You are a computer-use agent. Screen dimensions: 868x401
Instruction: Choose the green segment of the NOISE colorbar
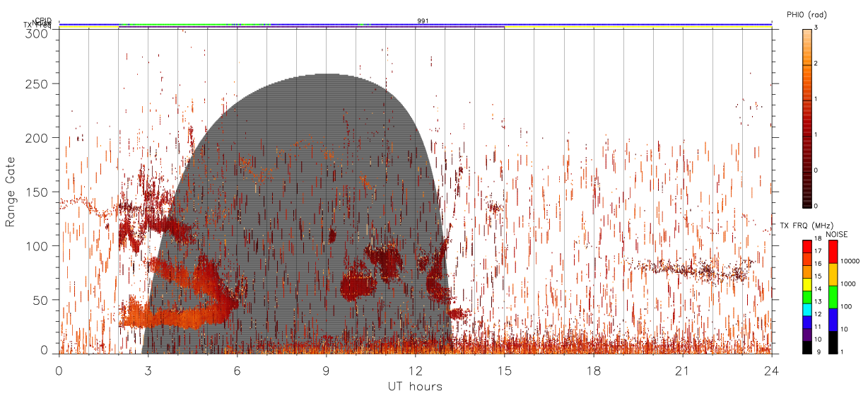click(833, 297)
